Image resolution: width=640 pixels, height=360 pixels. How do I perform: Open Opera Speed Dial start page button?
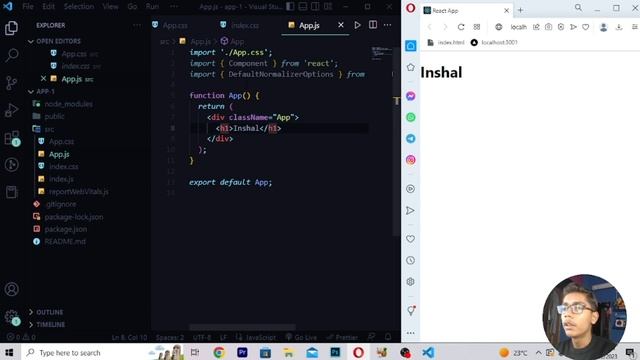(x=477, y=27)
